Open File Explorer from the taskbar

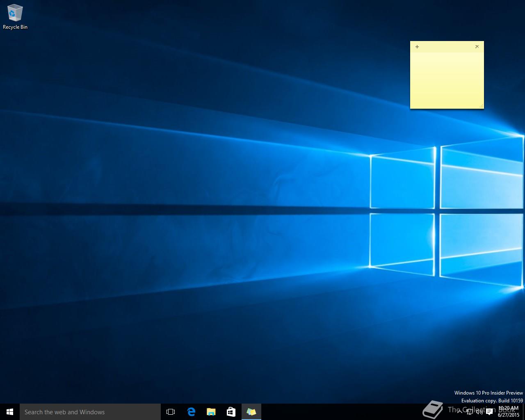point(211,412)
